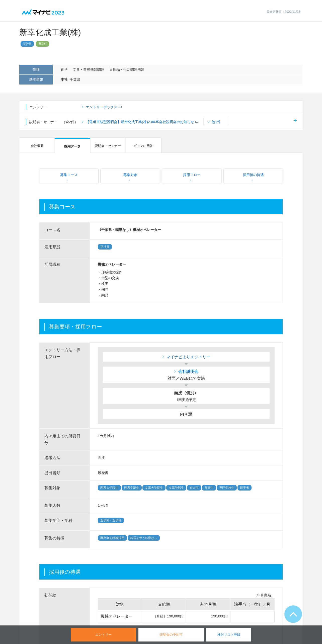Switch to the 会社概要 tab

(37, 146)
